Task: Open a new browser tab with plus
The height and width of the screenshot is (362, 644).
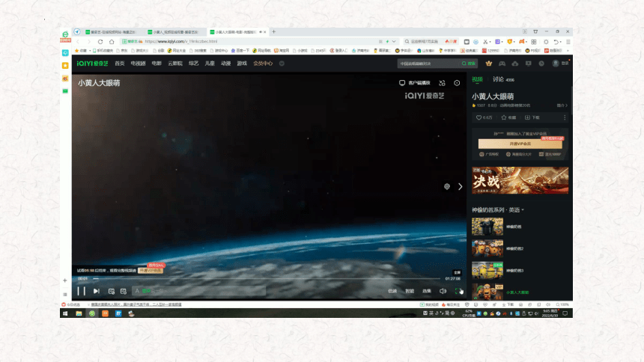Action: [x=273, y=31]
